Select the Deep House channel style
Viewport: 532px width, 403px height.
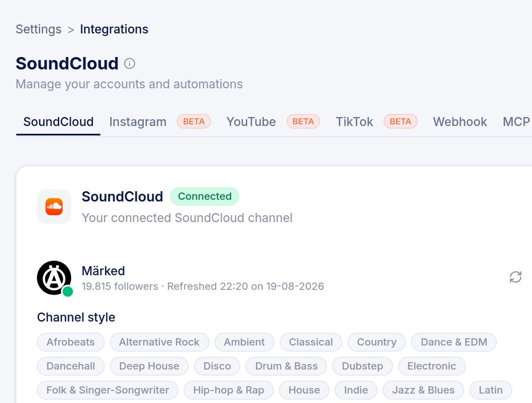(x=149, y=366)
